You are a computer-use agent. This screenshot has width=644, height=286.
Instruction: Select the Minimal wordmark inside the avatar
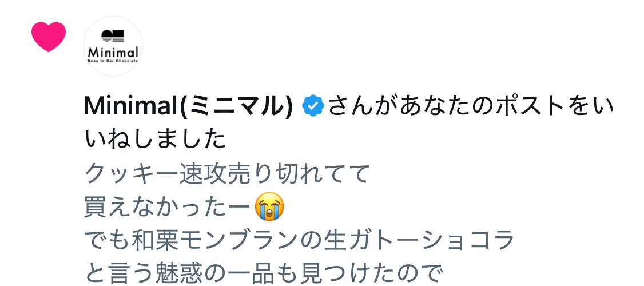[x=113, y=52]
